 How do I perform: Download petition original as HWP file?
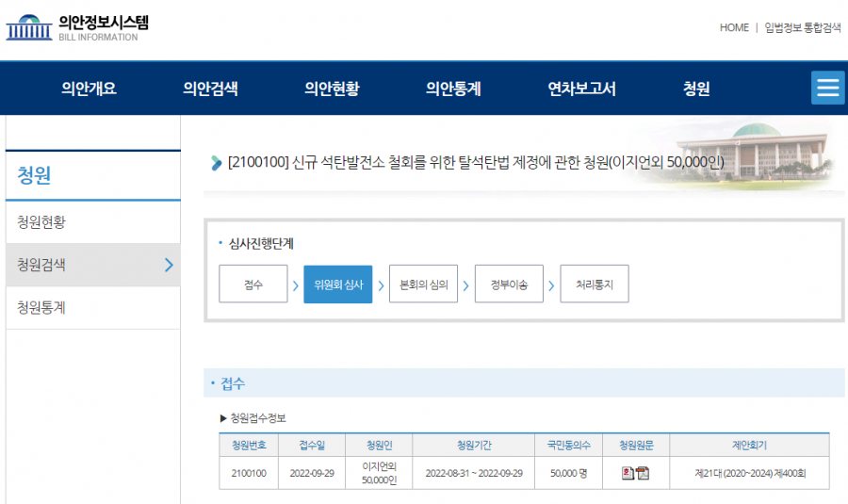point(628,473)
